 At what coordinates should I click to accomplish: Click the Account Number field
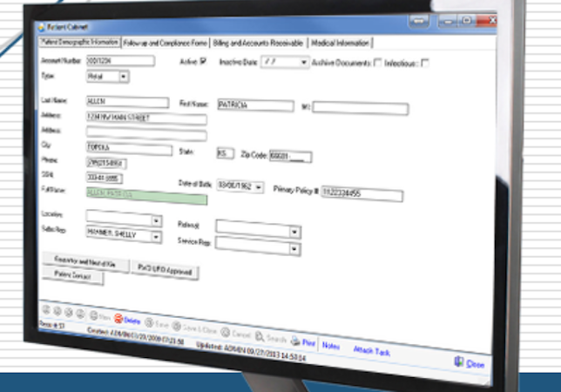click(x=120, y=61)
